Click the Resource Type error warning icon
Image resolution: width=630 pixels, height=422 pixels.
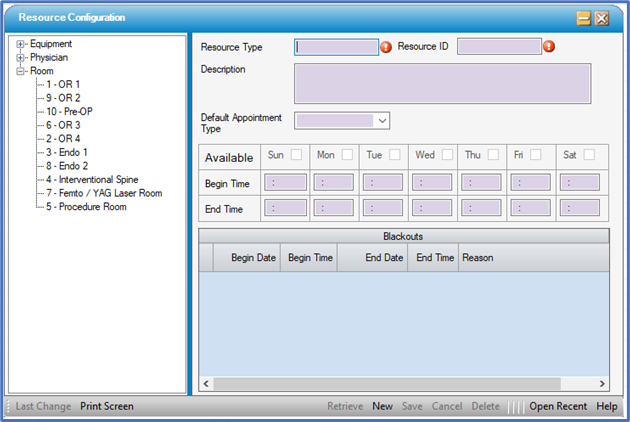pyautogui.click(x=386, y=47)
